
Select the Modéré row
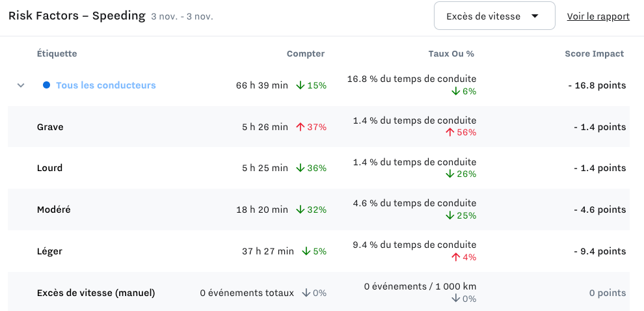(x=318, y=210)
